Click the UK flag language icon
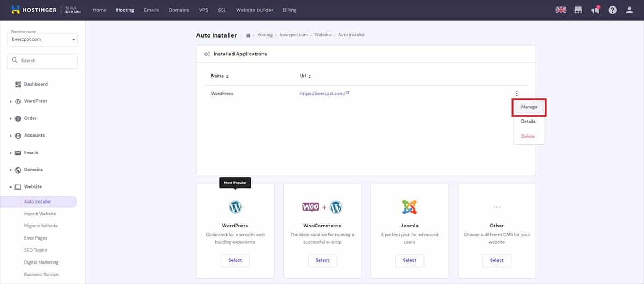Viewport: 644px width, 284px height. [561, 10]
